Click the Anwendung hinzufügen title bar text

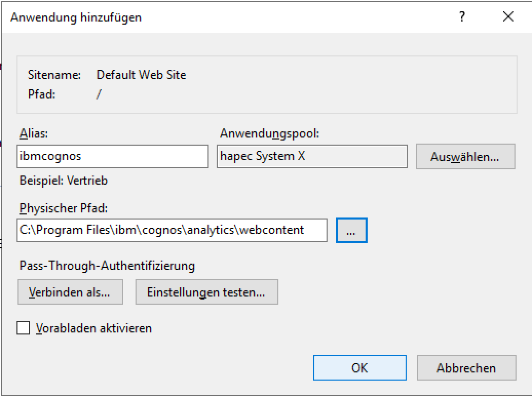pyautogui.click(x=76, y=17)
